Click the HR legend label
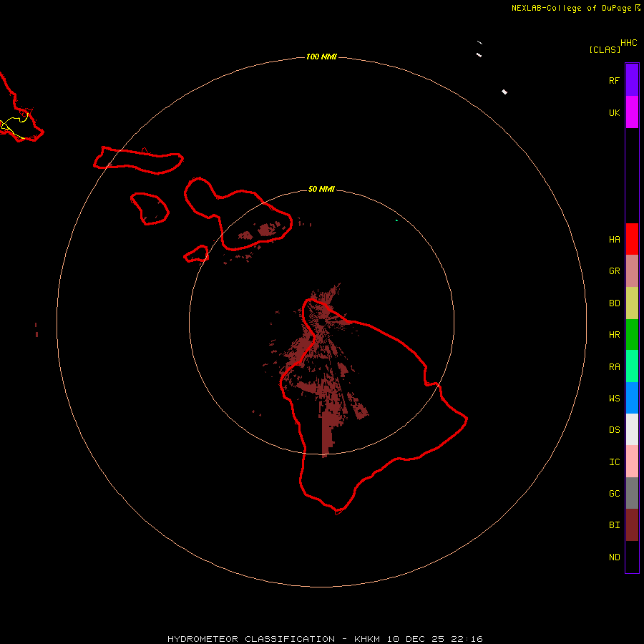 614,335
